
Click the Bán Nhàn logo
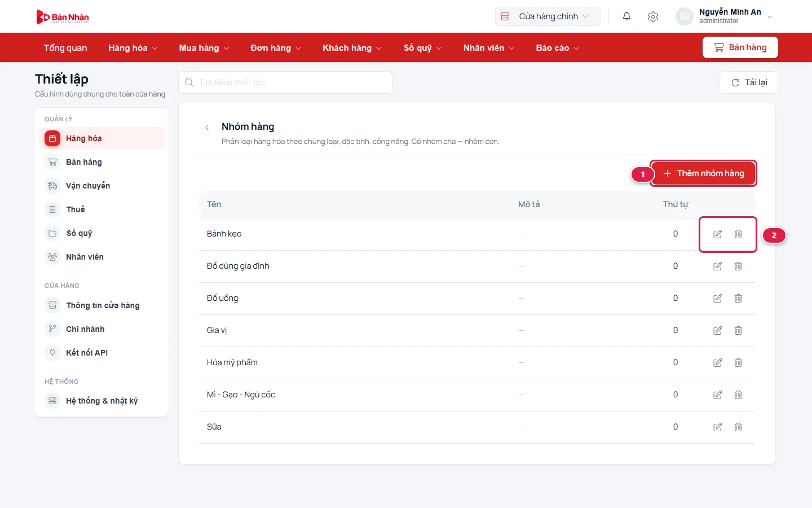click(63, 17)
